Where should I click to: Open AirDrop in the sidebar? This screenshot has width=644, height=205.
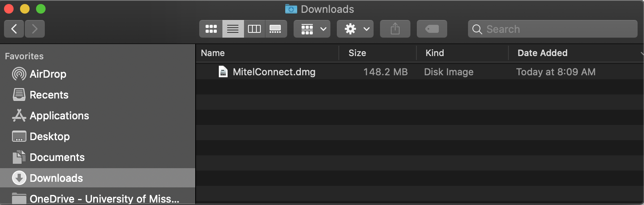[48, 74]
